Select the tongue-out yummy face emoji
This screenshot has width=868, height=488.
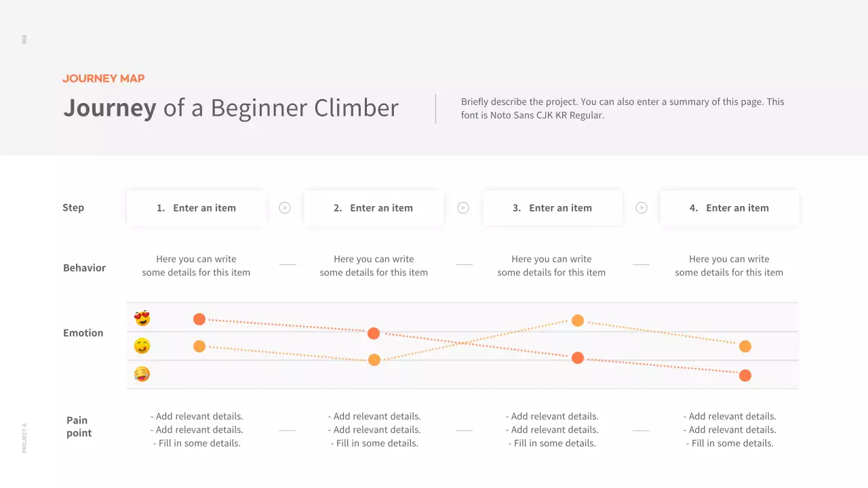click(x=142, y=346)
